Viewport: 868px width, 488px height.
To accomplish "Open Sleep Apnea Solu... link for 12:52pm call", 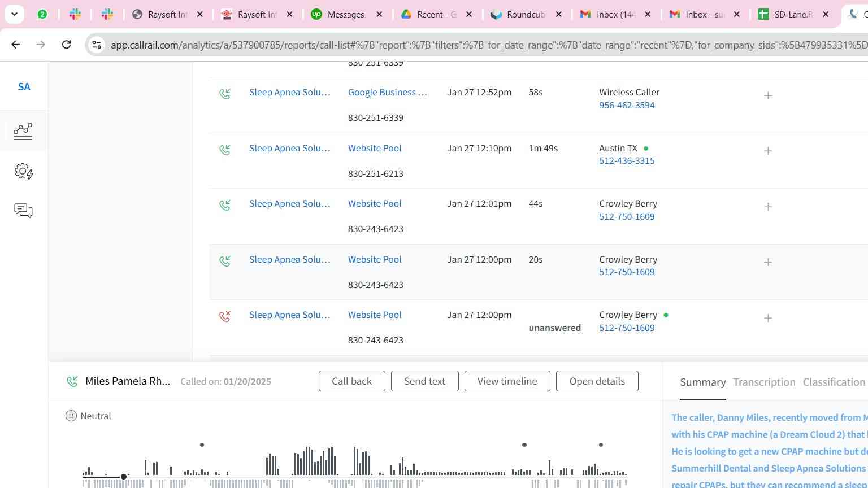I will pyautogui.click(x=290, y=92).
